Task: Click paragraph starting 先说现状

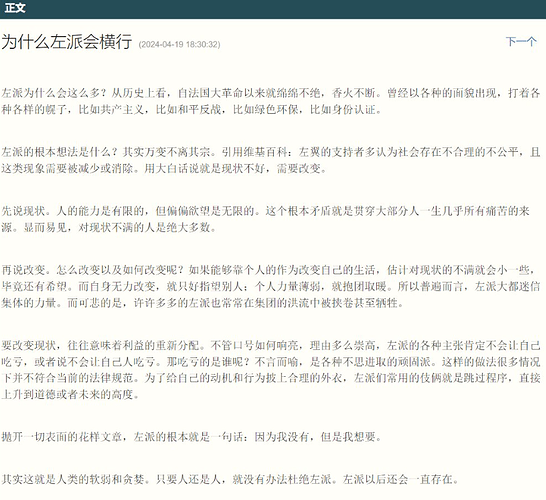Action: click(x=266, y=219)
